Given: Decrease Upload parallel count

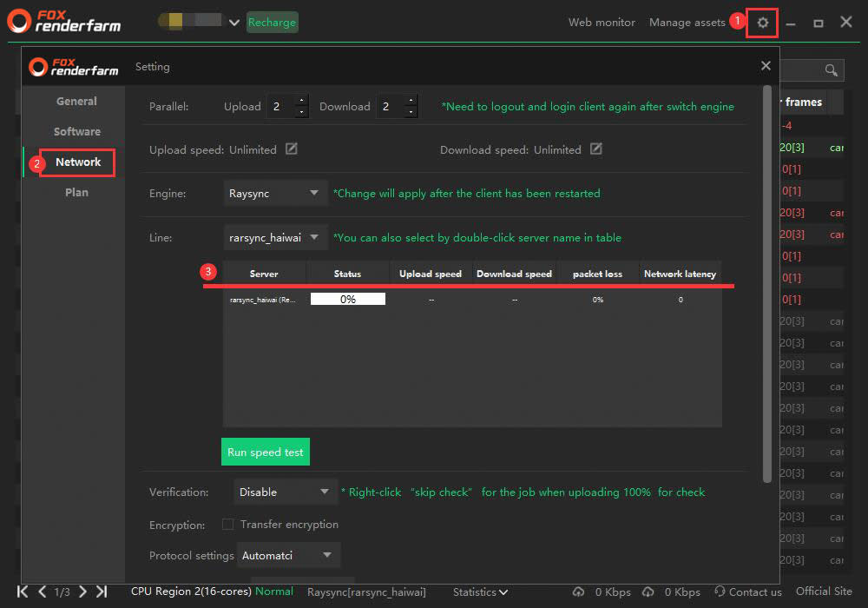Looking at the screenshot, I should click(x=301, y=112).
